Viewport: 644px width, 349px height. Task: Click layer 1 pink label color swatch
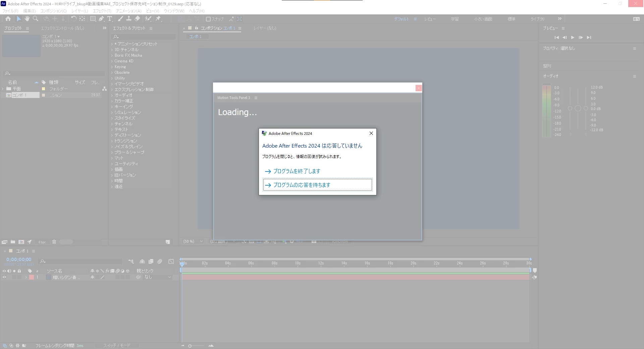[32, 277]
